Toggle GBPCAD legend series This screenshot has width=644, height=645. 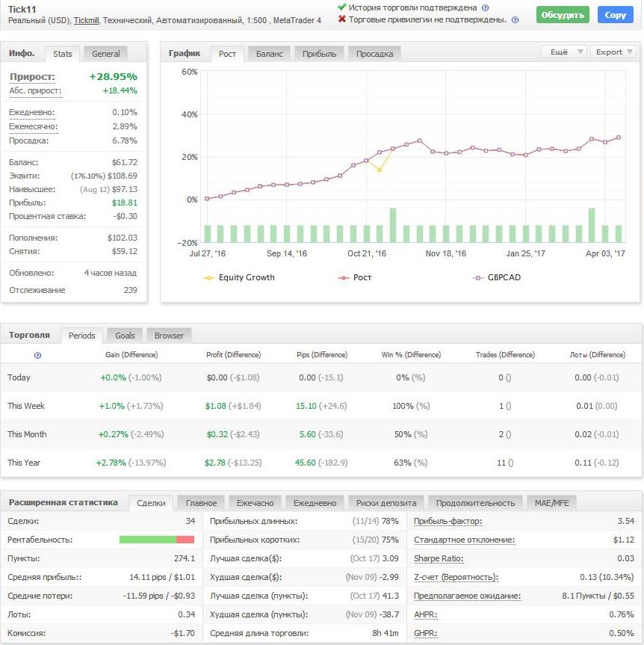[x=496, y=278]
